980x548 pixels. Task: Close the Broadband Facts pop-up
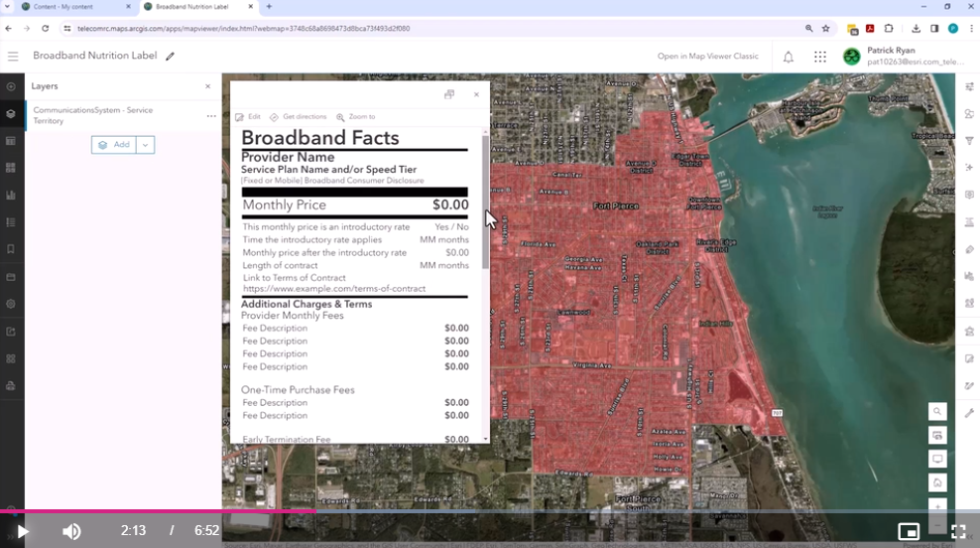(x=476, y=94)
